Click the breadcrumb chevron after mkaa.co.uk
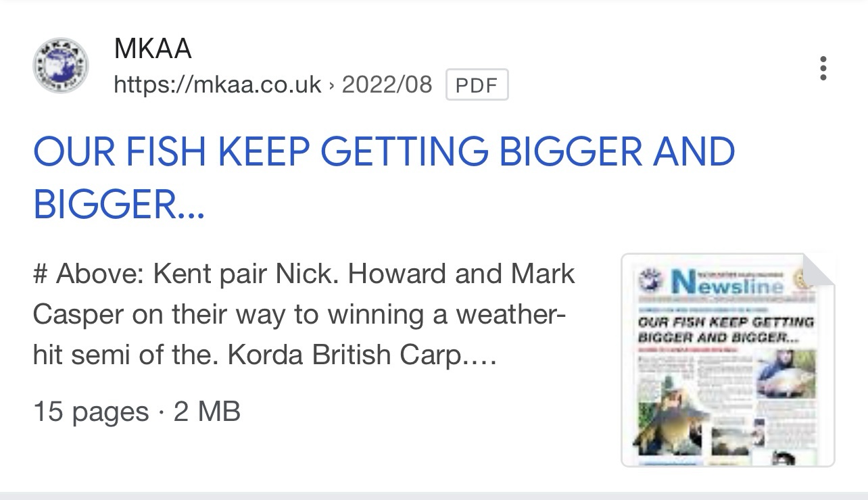The height and width of the screenshot is (500, 868). point(332,86)
